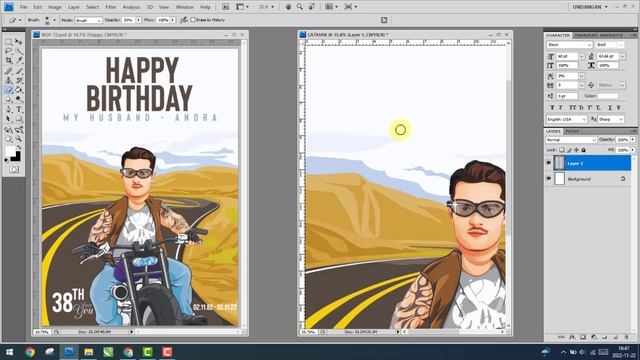Select the Lasso tool
The image size is (640, 360).
9,51
